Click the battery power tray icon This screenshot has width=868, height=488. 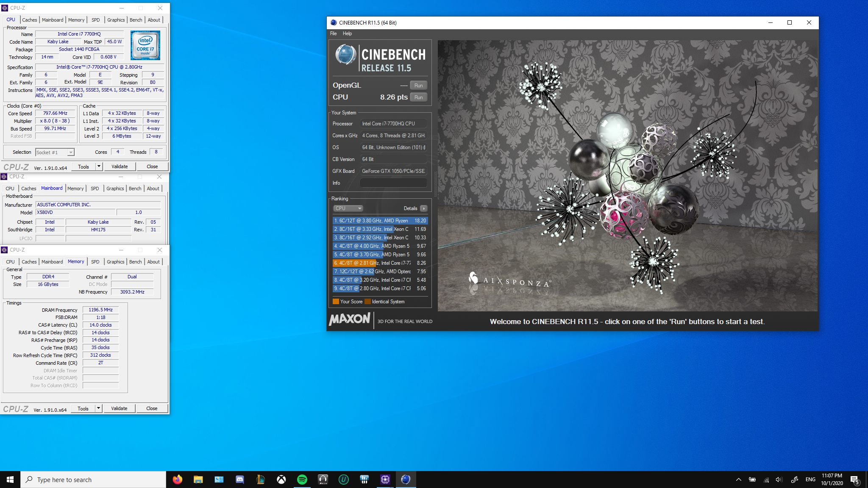[752, 480]
